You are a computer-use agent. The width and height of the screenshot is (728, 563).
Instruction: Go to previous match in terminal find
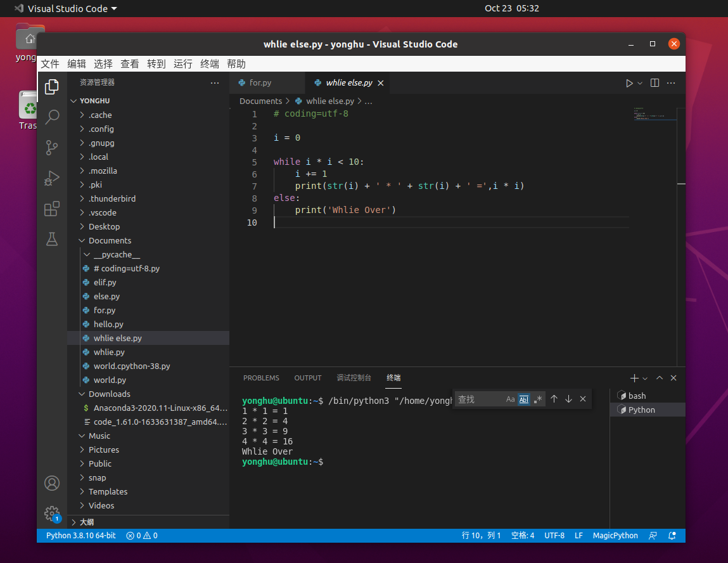pyautogui.click(x=554, y=399)
